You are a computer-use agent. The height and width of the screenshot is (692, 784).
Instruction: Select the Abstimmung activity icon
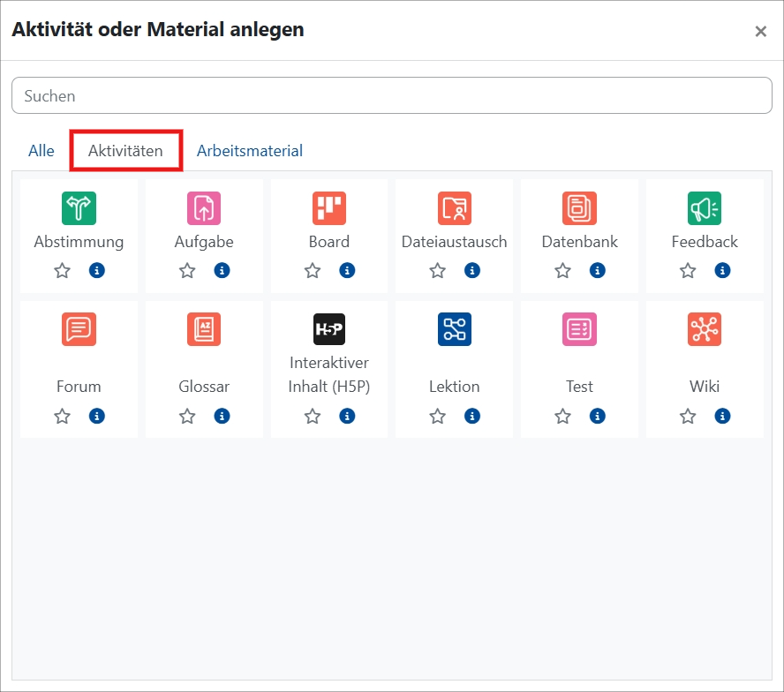click(79, 209)
